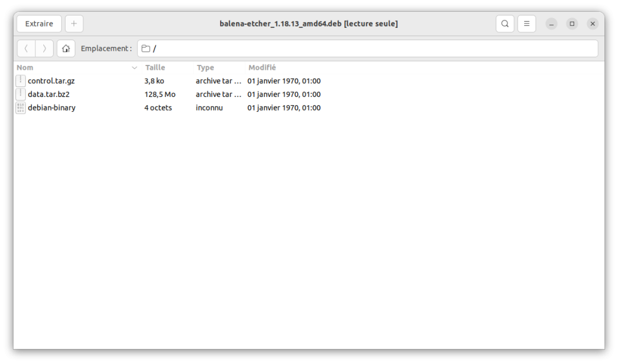Viewport: 618px width, 364px height.
Task: Click the data.tar.bz2 archive icon
Action: click(x=20, y=94)
